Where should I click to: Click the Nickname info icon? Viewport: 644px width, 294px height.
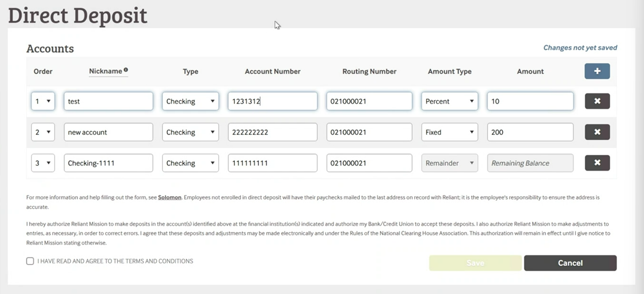pyautogui.click(x=126, y=70)
